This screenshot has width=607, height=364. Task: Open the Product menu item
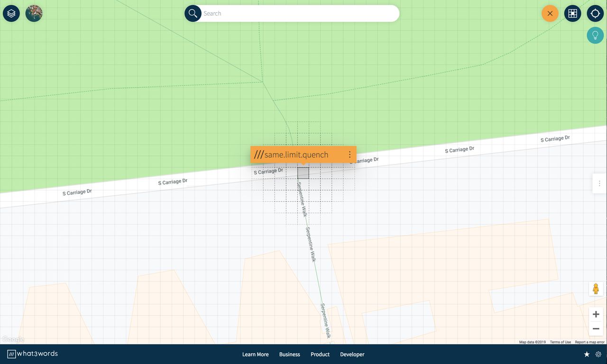tap(320, 355)
